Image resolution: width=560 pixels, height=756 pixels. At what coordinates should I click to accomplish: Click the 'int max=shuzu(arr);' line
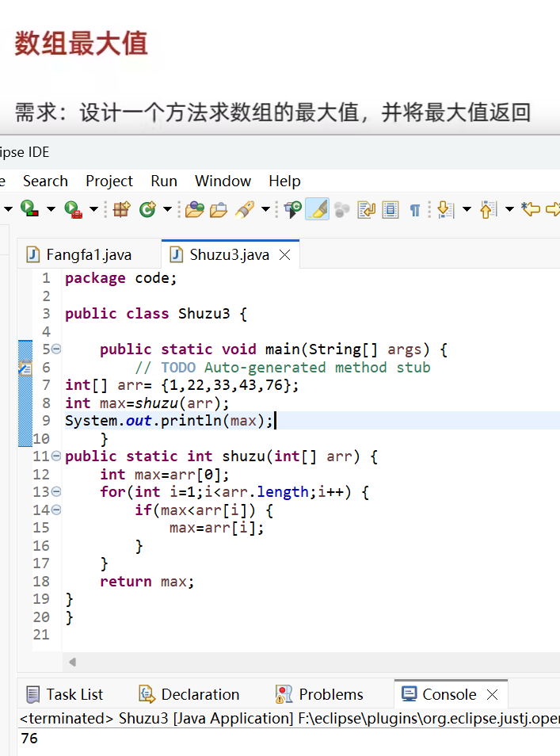point(147,403)
